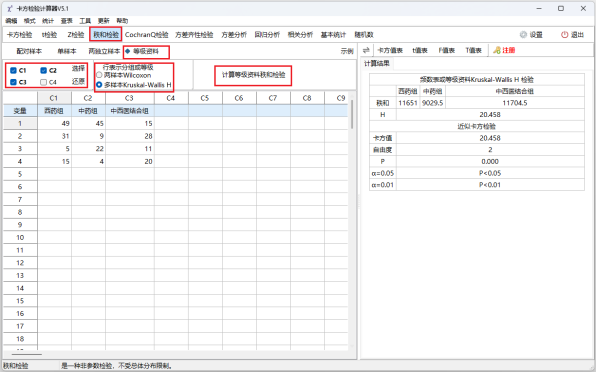Image resolution: width=596 pixels, height=372 pixels.
Task: Select the C9 column header
Action: (x=337, y=98)
